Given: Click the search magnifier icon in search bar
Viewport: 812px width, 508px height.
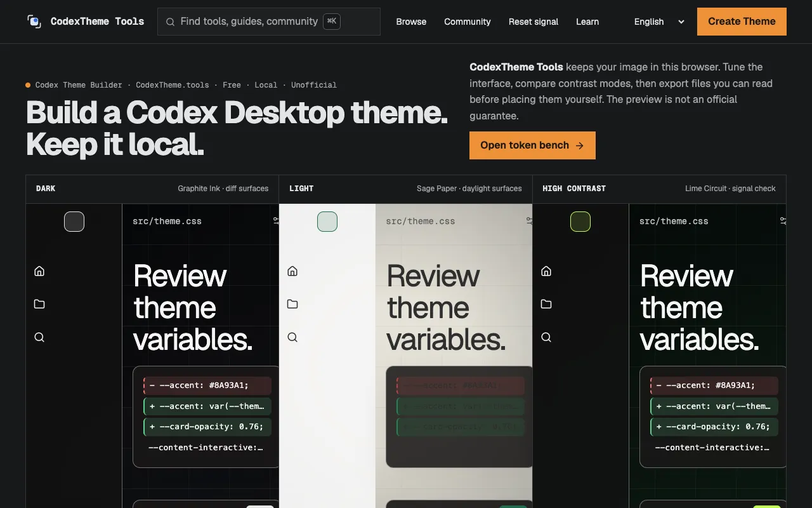Looking at the screenshot, I should (x=170, y=22).
